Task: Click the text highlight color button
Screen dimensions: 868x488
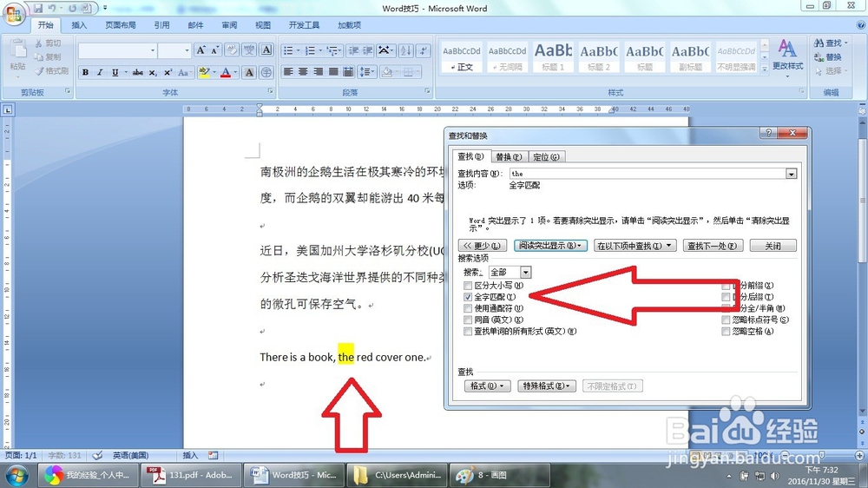Action: (x=204, y=73)
